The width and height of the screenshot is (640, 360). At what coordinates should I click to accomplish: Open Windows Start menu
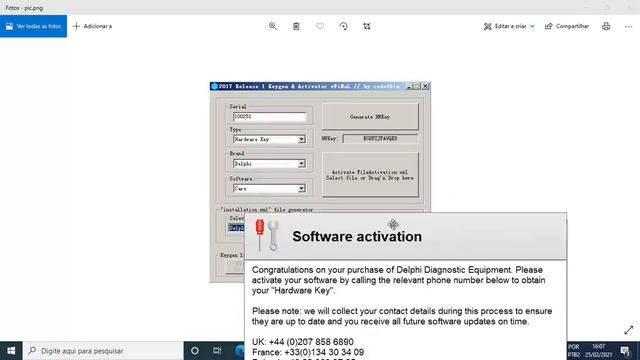coord(11,351)
